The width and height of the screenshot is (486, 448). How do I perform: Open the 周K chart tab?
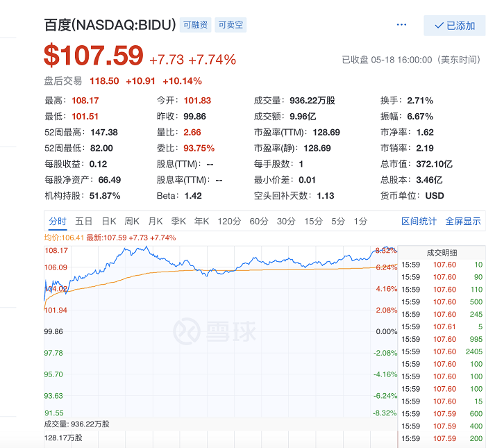(x=132, y=222)
